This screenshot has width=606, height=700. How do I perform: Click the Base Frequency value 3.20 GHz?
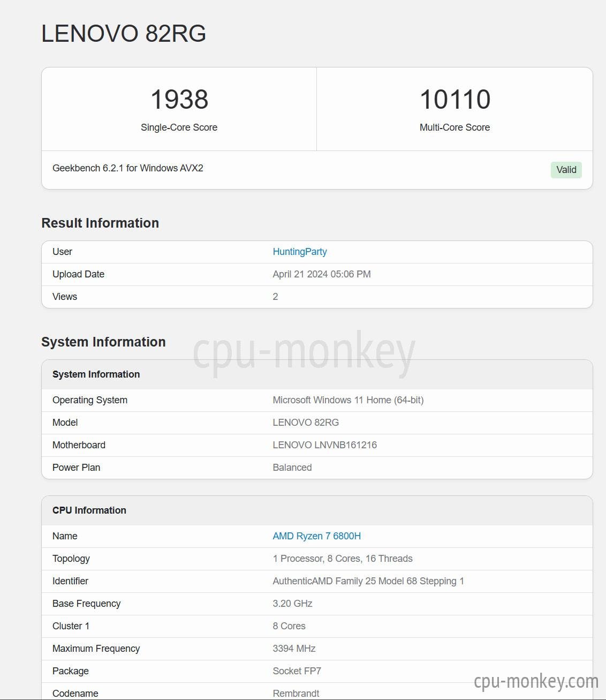(x=292, y=604)
